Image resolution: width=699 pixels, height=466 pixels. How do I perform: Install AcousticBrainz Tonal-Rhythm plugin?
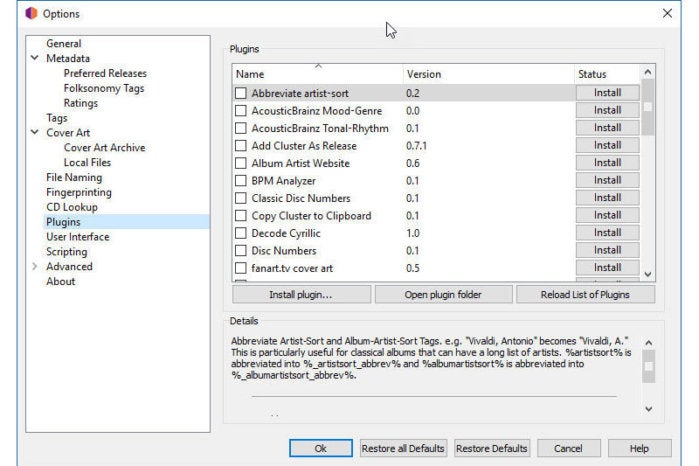[608, 128]
